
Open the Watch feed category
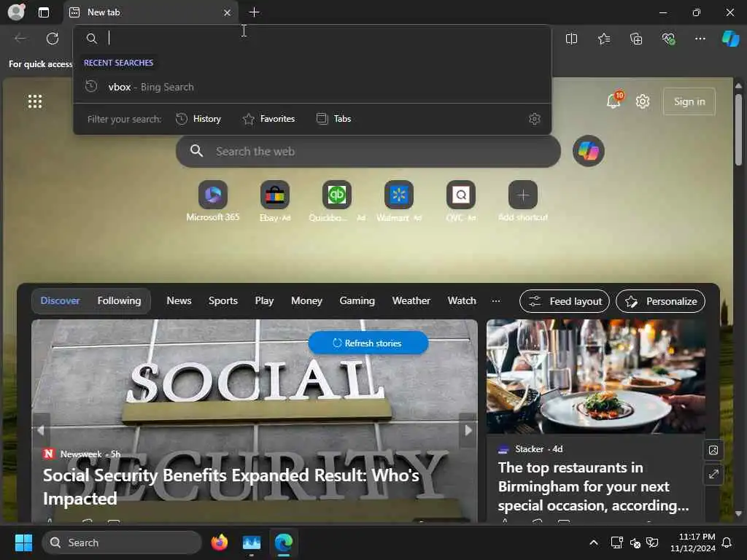click(x=462, y=301)
